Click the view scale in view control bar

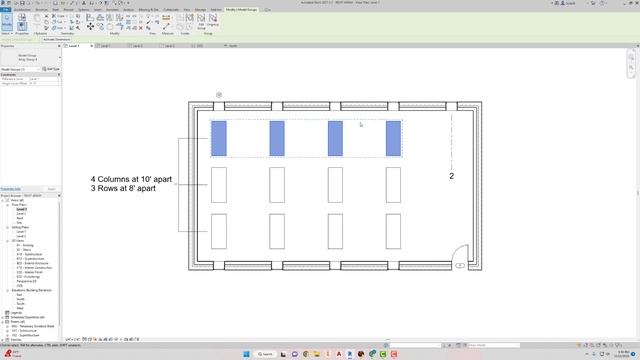click(x=73, y=339)
